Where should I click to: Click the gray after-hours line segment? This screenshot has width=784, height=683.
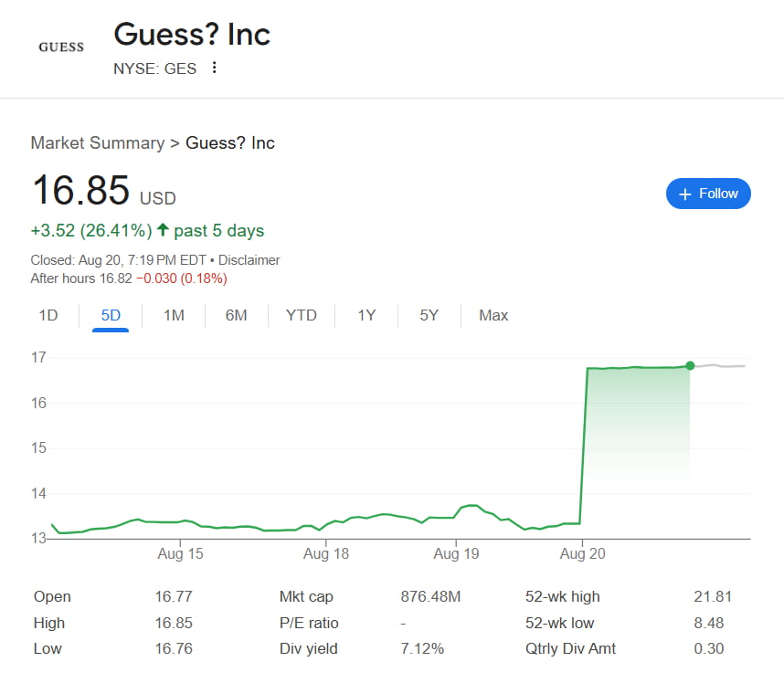(x=722, y=366)
